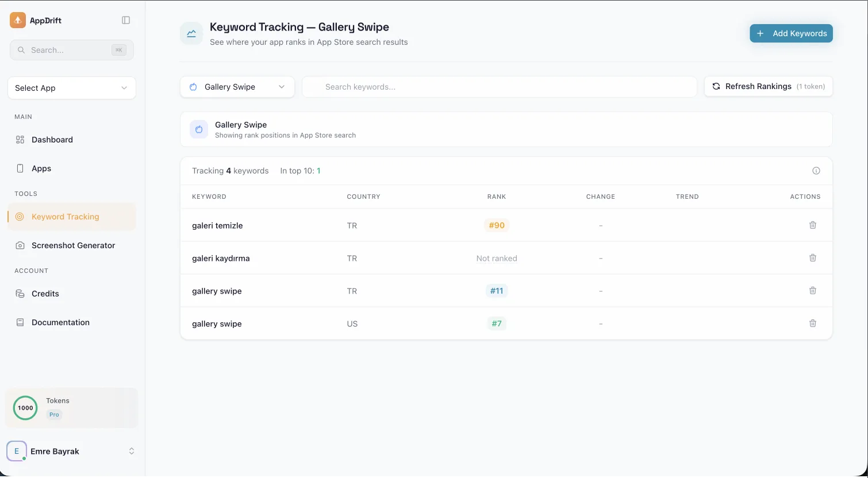Click the #11 rank badge

[x=497, y=291]
